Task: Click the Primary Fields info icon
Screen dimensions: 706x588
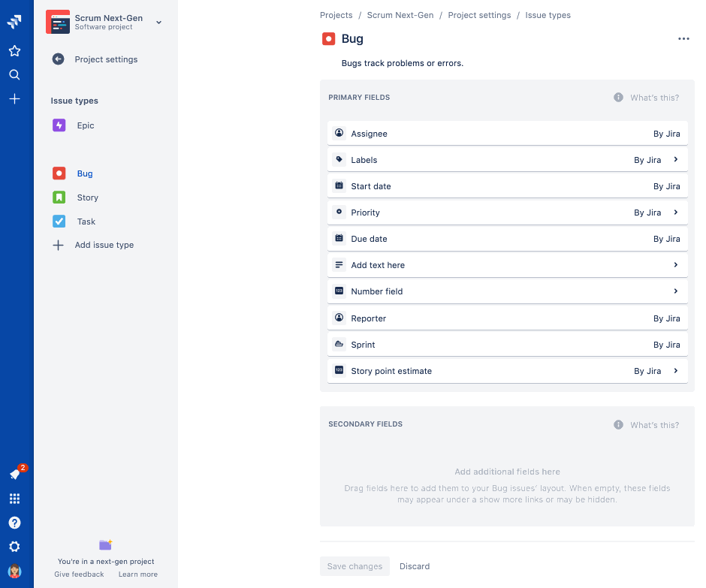Action: click(619, 98)
